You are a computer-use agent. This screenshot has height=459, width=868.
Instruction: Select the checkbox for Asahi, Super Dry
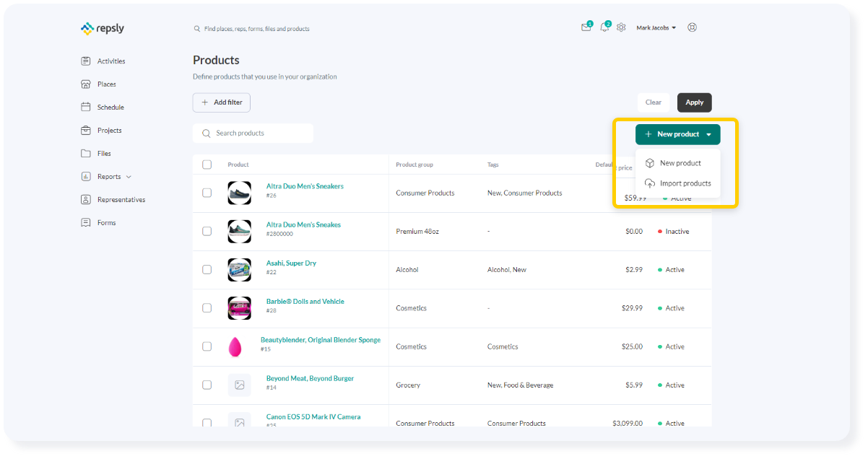[207, 269]
